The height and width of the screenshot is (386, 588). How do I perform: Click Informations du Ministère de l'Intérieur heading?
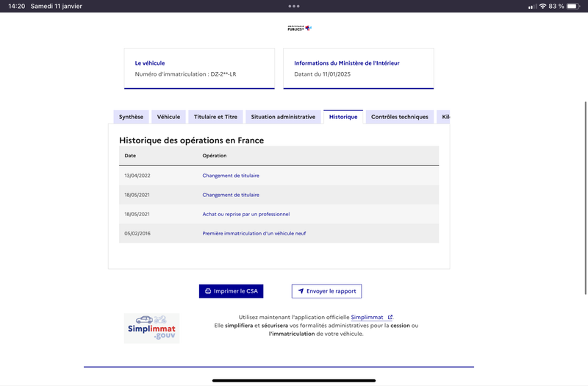[347, 63]
